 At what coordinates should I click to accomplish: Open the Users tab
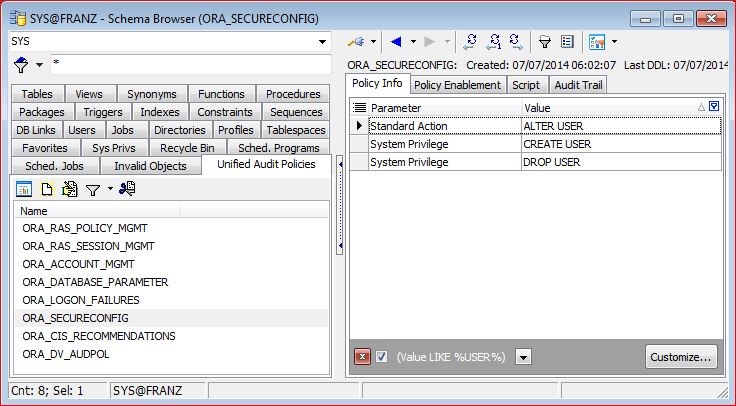pyautogui.click(x=82, y=130)
